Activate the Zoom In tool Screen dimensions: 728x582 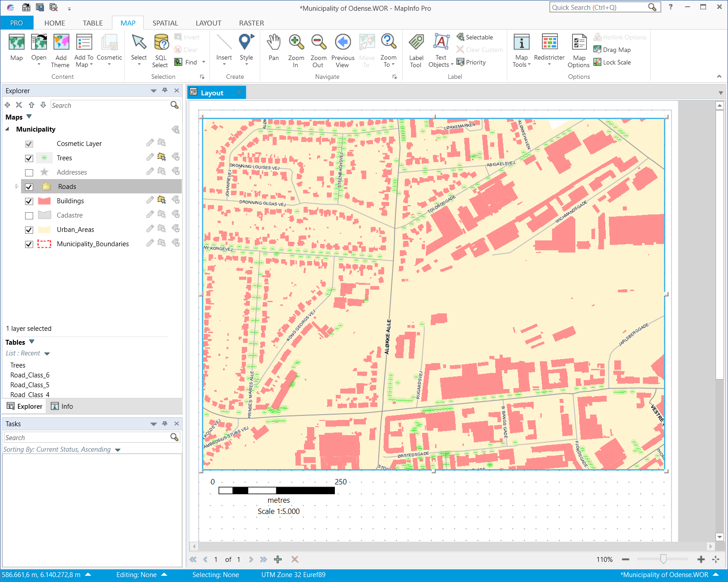(x=296, y=49)
